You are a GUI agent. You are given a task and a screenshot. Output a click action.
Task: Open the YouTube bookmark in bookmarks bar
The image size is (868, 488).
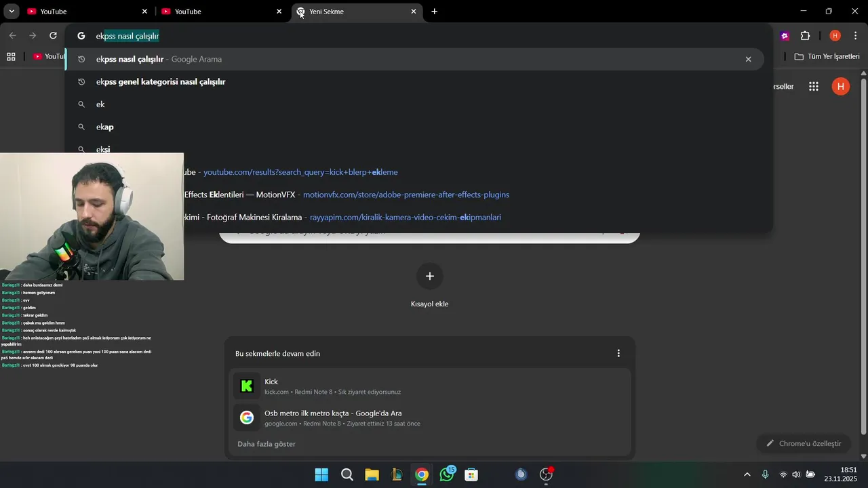click(x=48, y=57)
